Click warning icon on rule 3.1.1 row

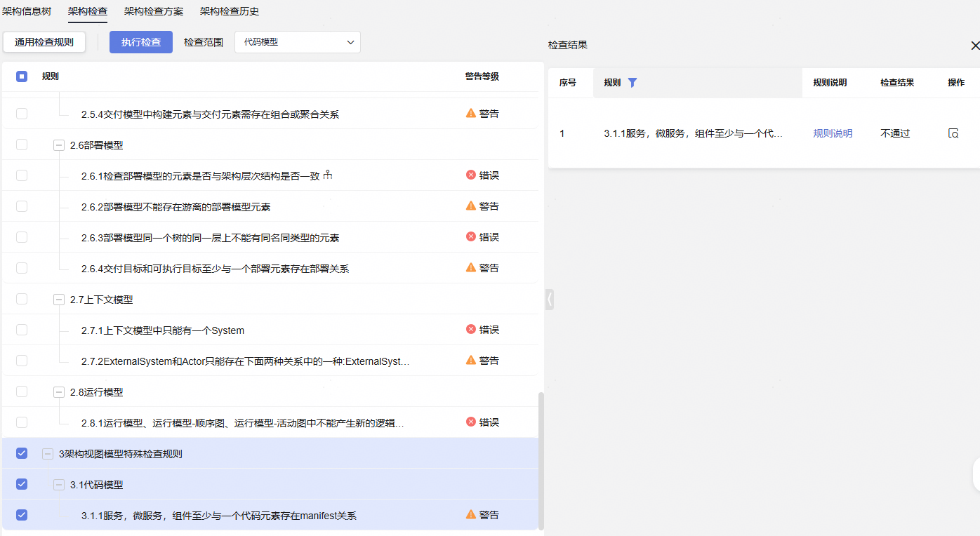(471, 515)
